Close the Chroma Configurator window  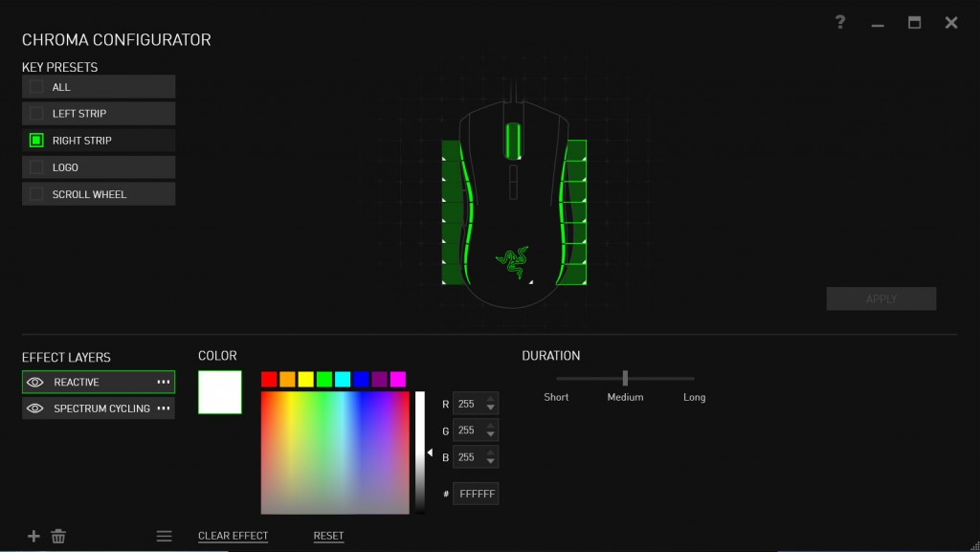click(x=951, y=22)
